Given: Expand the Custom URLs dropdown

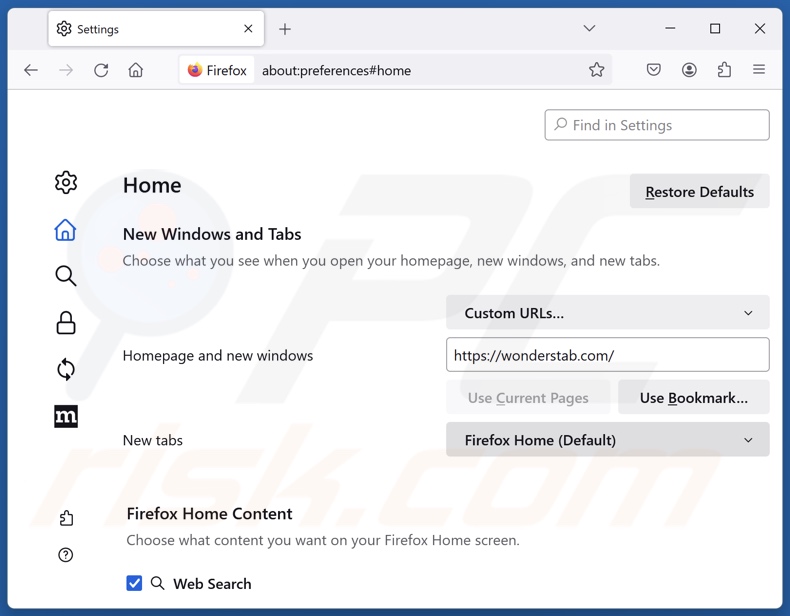Looking at the screenshot, I should (x=607, y=313).
